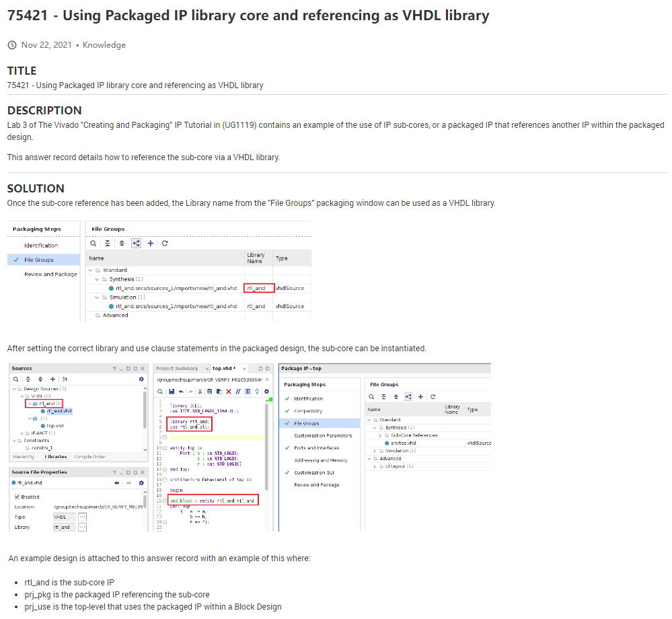Collapse Synthesis (1) in the upper File Groups table
672x619 pixels.
tap(97, 279)
